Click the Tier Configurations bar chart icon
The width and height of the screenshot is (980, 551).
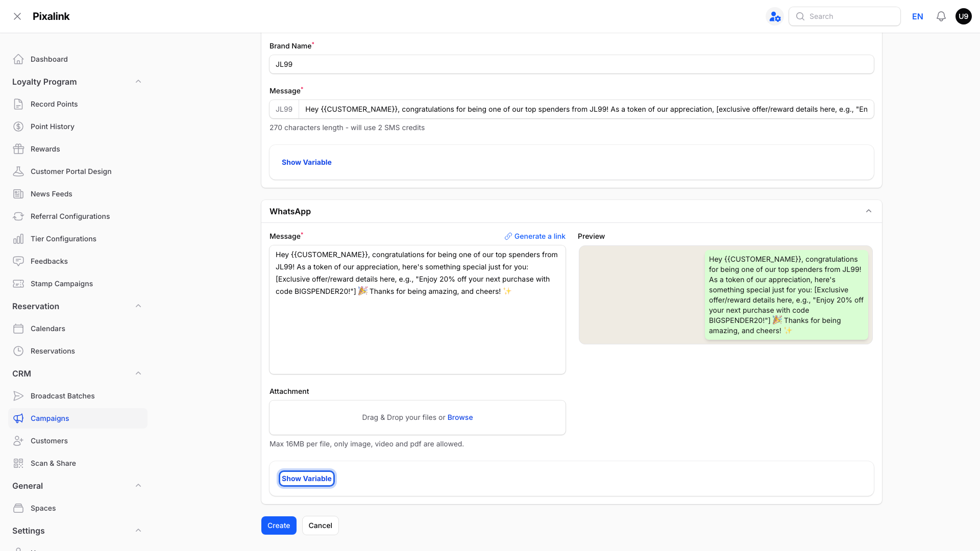point(18,239)
